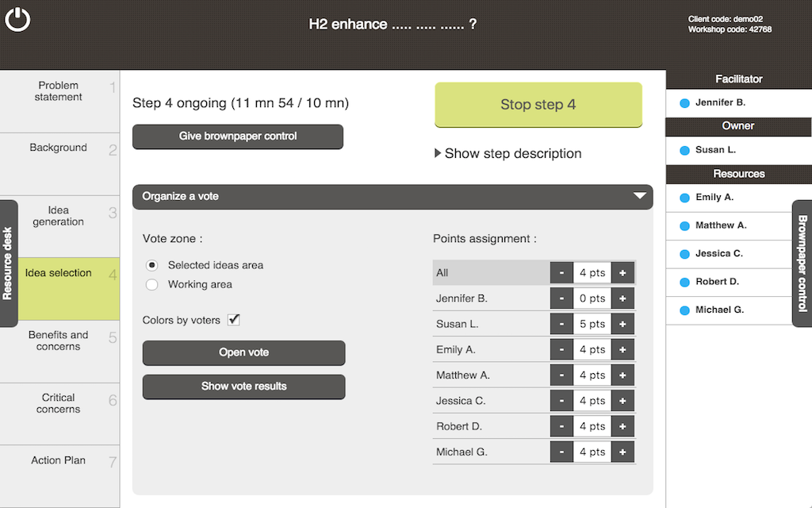Click the minus icon for Matthew A.
The height and width of the screenshot is (508, 812).
point(561,375)
